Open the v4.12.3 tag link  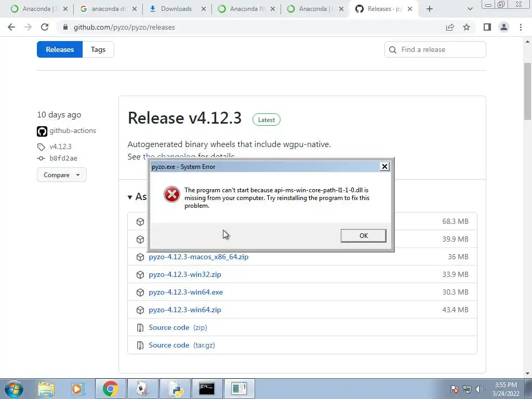(60, 147)
